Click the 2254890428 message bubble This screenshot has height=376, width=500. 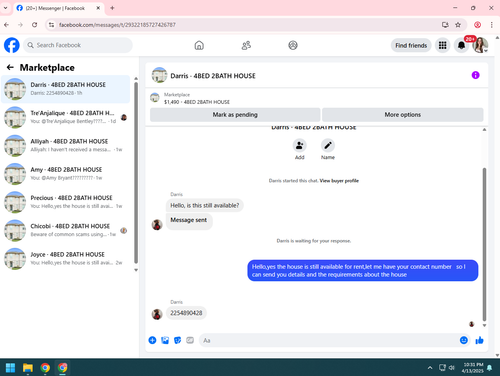click(x=186, y=313)
